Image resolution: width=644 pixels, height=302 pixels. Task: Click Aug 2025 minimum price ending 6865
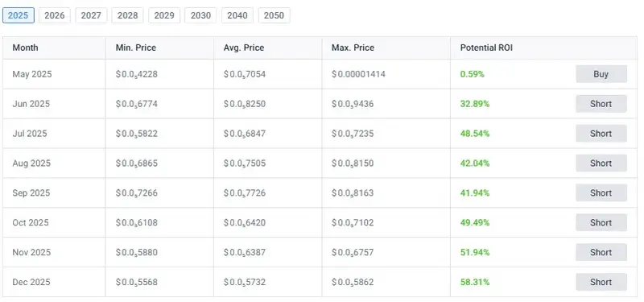pos(136,163)
